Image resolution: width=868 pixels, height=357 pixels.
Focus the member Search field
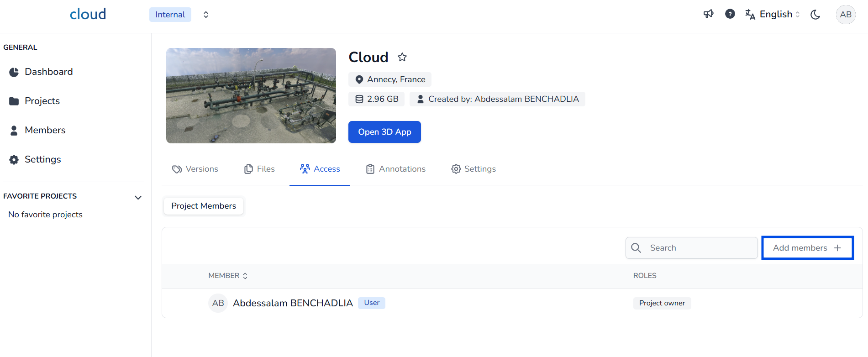coord(699,248)
